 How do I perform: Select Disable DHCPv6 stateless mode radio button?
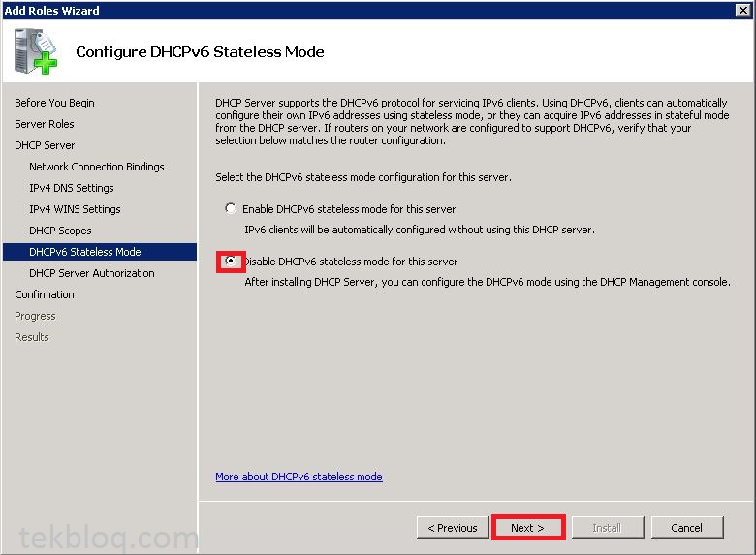pos(231,262)
